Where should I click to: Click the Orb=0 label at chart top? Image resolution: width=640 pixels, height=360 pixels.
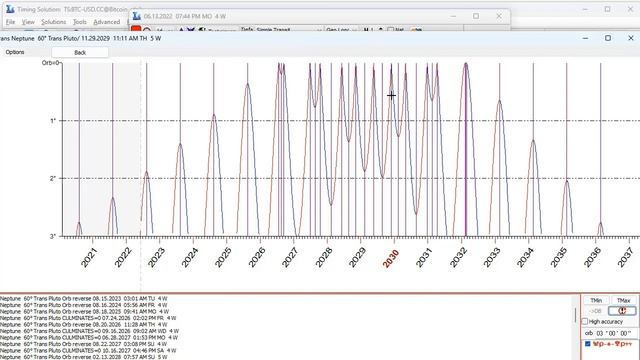coord(51,63)
